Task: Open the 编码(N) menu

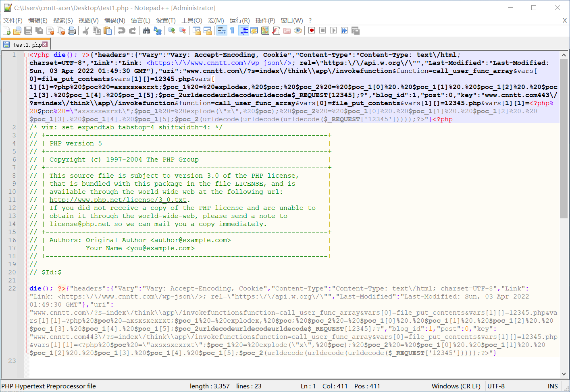Action: point(114,20)
